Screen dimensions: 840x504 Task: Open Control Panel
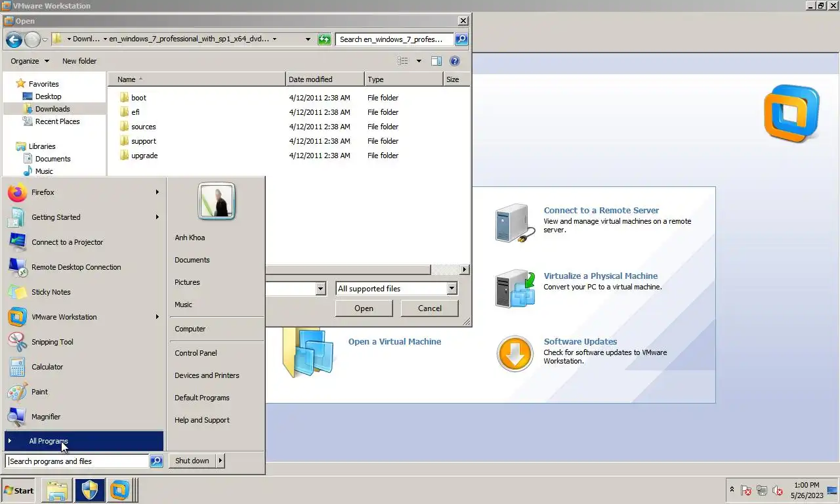(x=196, y=353)
